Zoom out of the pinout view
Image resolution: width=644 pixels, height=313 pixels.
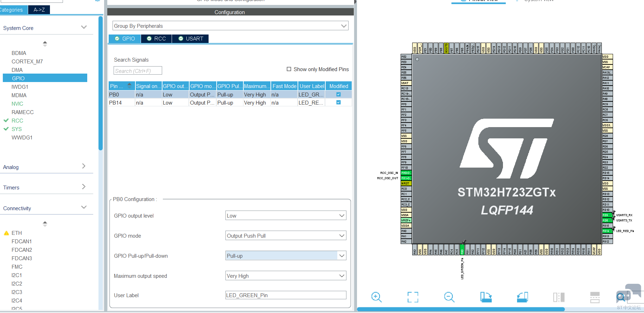coord(449,297)
